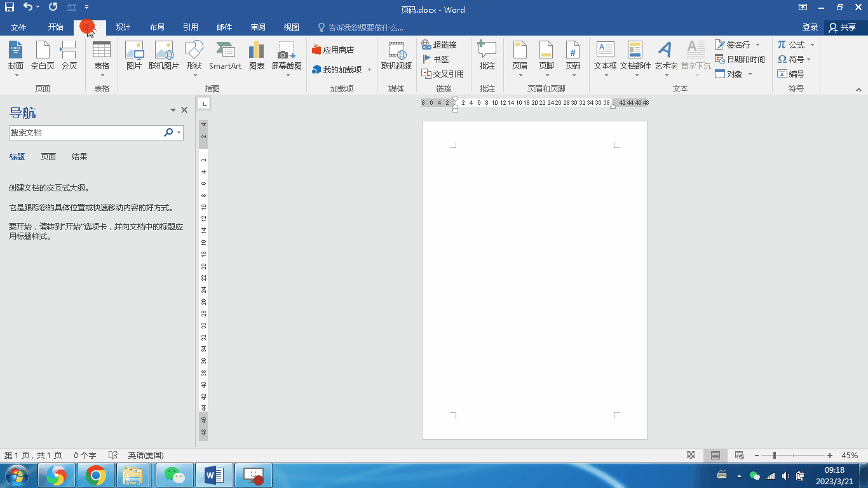Insert an online video (联机视频)
Image resolution: width=868 pixels, height=488 pixels.
pos(397,56)
